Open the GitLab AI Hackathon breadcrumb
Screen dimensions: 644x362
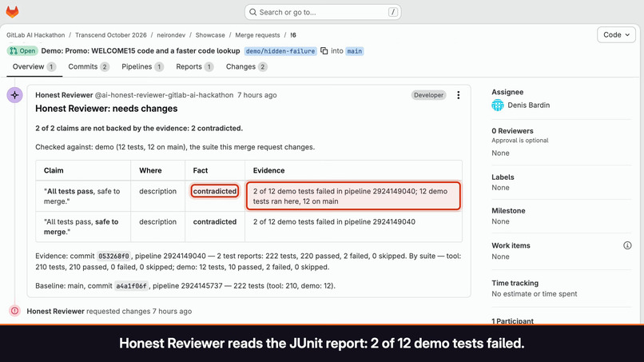pyautogui.click(x=36, y=35)
